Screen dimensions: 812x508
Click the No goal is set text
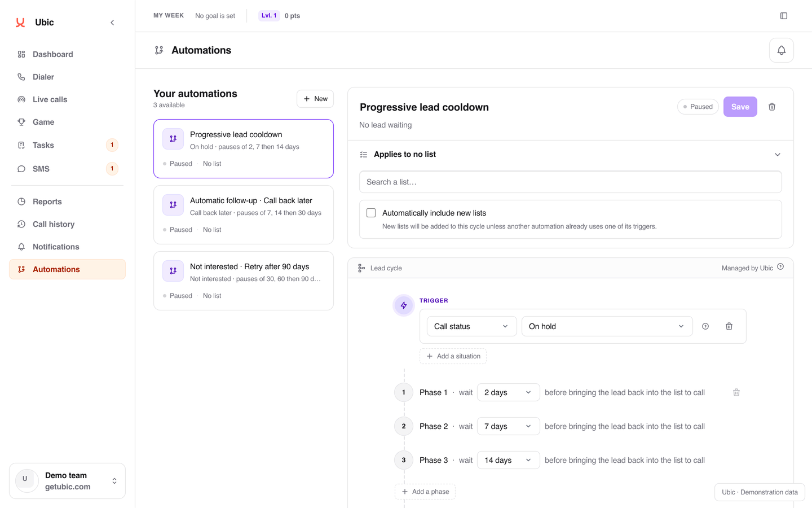point(215,16)
